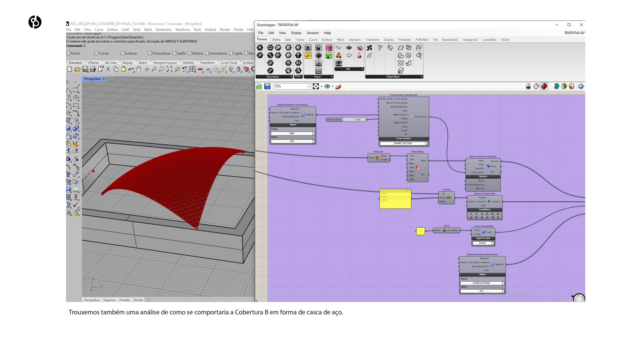Select the Pan hand tool
The height and width of the screenshot is (362, 644).
click(139, 69)
